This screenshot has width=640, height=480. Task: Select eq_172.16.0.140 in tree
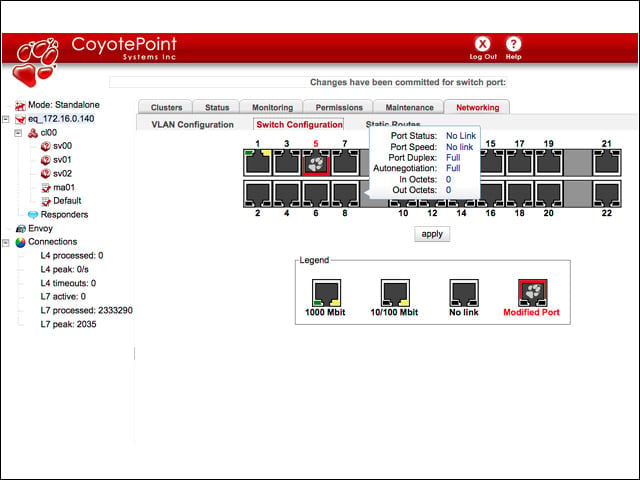point(61,119)
